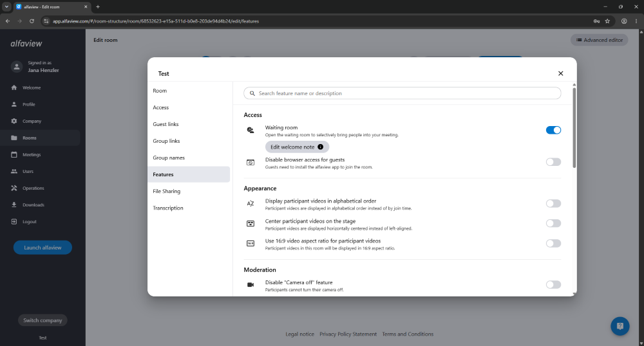Screen dimensions: 644x346
Task: Open the Group links section
Action: click(x=189, y=141)
